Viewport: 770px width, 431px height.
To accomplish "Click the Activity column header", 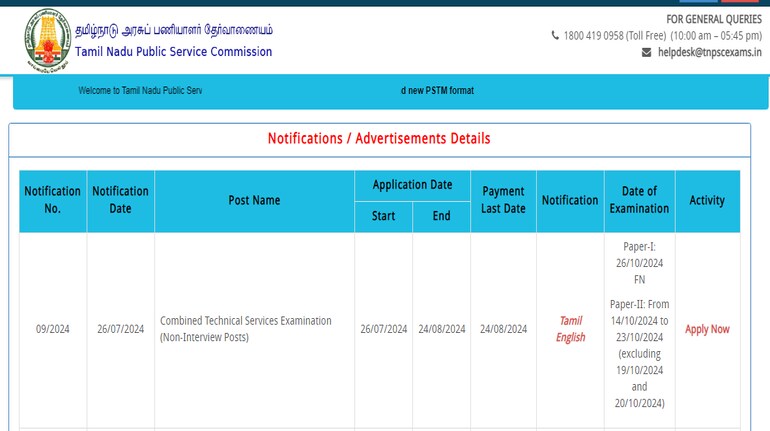I will pyautogui.click(x=707, y=200).
